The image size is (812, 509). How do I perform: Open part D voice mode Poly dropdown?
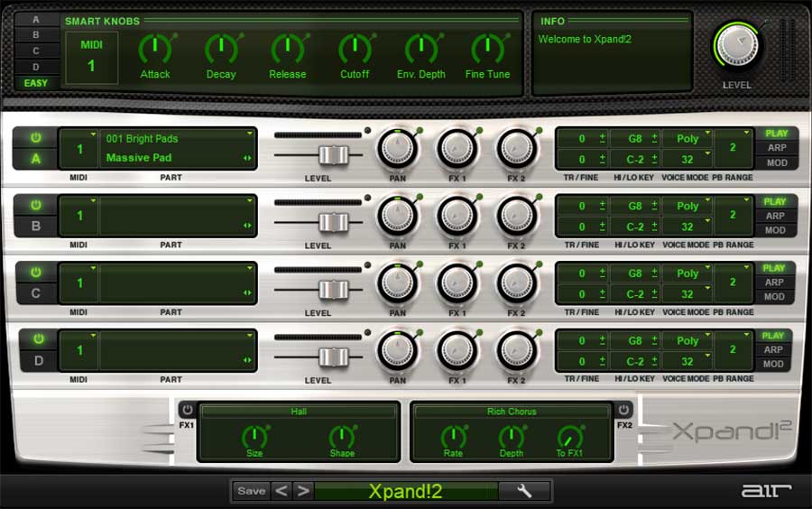[x=687, y=340]
